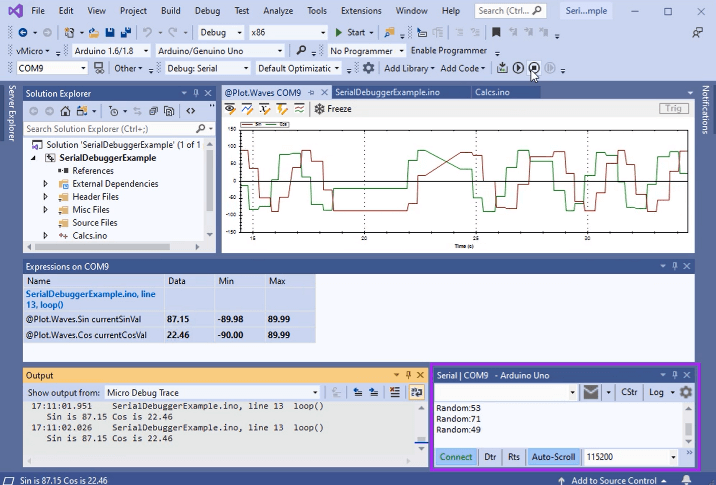
Task: Click the Search Solution Explorer input field
Action: click(x=110, y=128)
